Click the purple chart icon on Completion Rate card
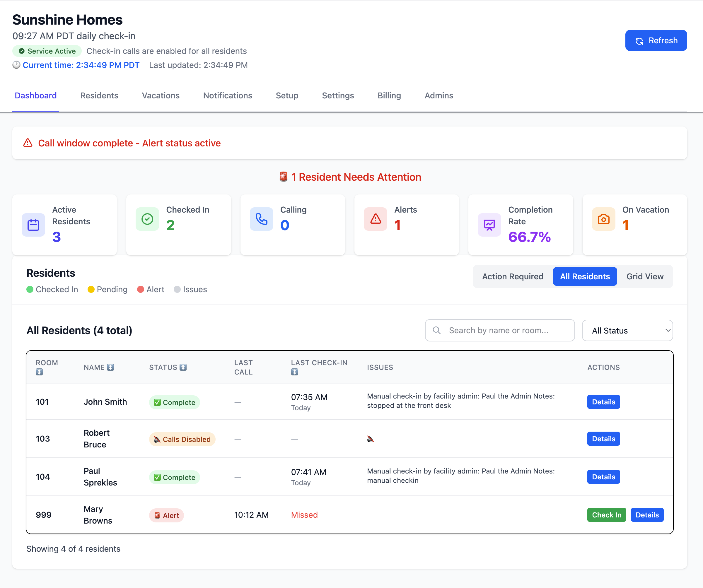 [489, 225]
